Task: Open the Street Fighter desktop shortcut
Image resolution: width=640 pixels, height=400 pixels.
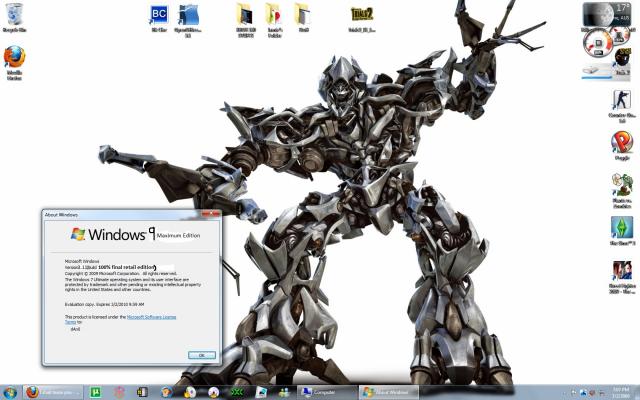Action: click(622, 277)
